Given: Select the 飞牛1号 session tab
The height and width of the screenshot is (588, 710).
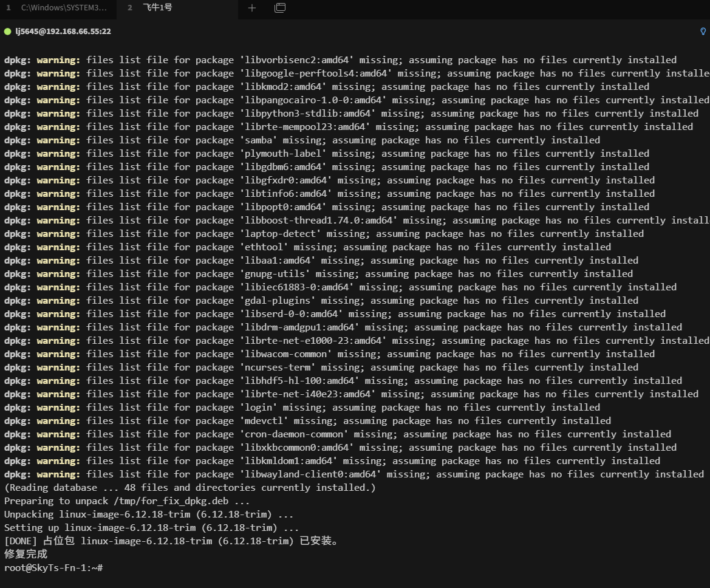Looking at the screenshot, I should 177,8.
